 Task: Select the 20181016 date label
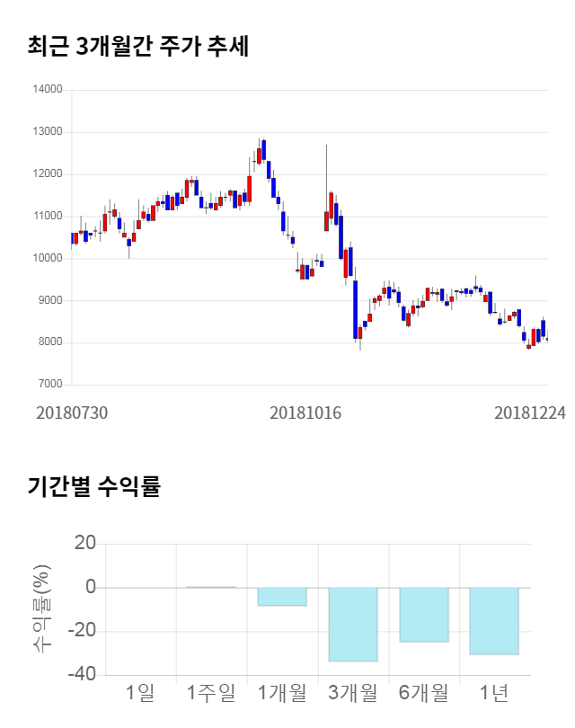pyautogui.click(x=306, y=413)
